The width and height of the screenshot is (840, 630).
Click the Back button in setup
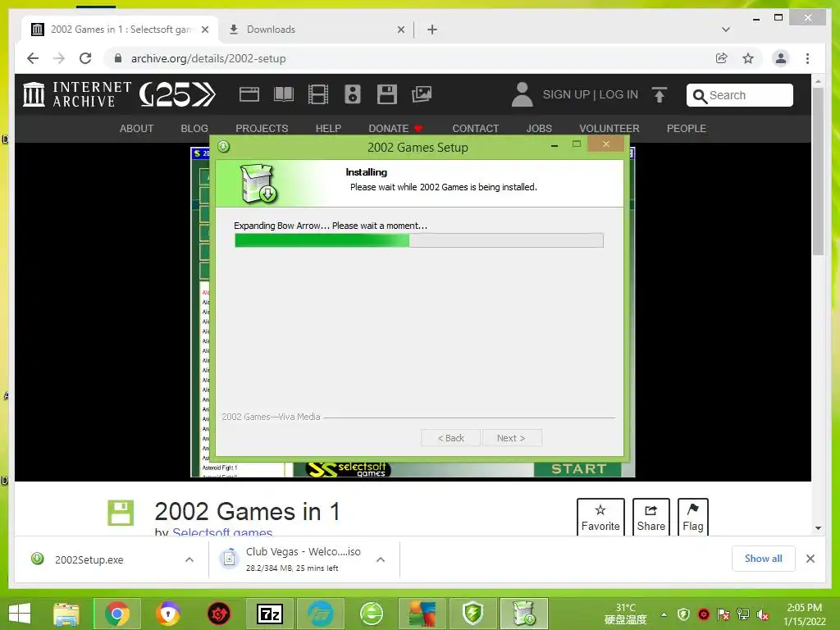point(451,438)
